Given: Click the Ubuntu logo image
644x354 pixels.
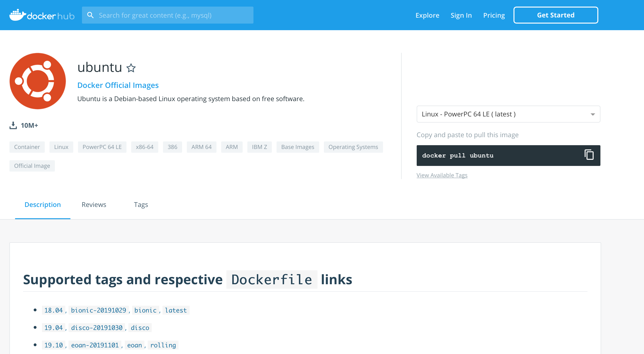Looking at the screenshot, I should point(38,81).
